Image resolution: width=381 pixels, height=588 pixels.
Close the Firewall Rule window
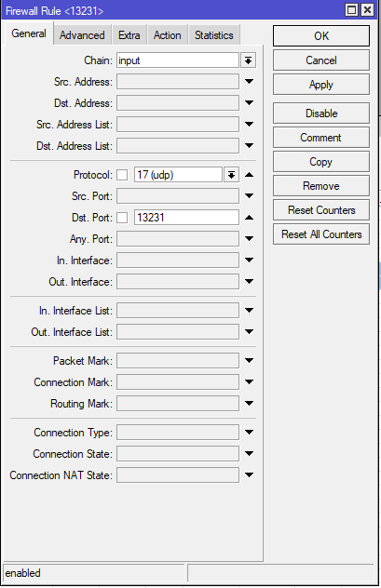click(367, 9)
